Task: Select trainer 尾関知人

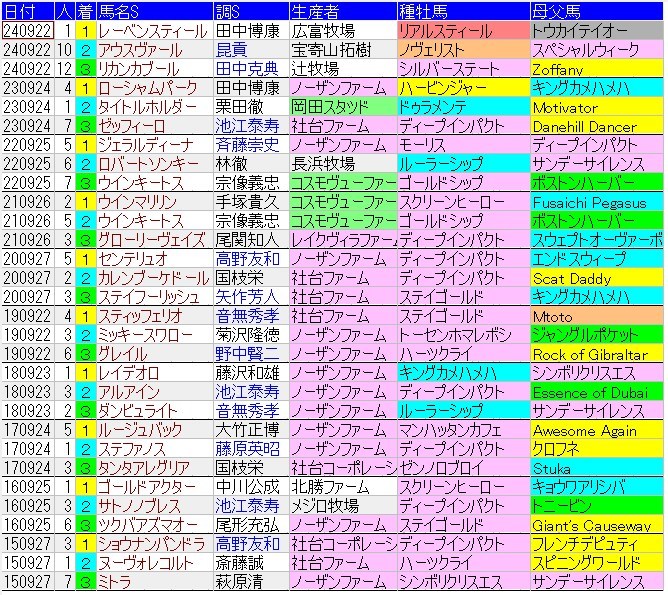Action: [x=247, y=240]
